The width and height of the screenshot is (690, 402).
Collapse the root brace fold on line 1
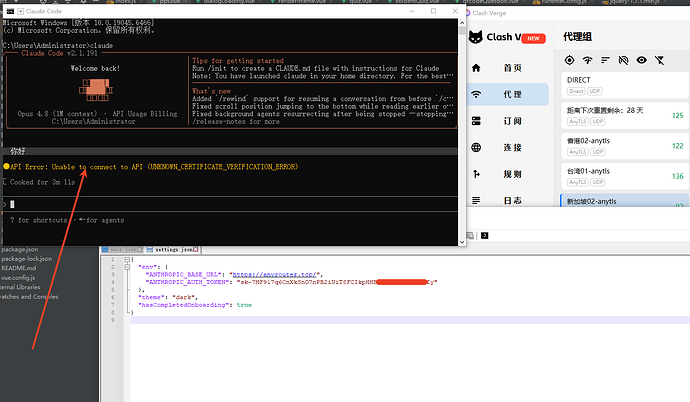pos(127,259)
